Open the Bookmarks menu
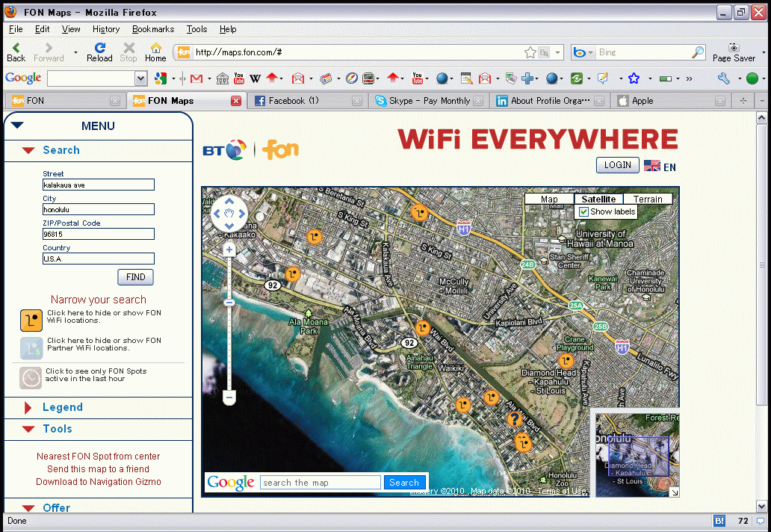Viewport: 771px width, 532px height. [x=152, y=29]
